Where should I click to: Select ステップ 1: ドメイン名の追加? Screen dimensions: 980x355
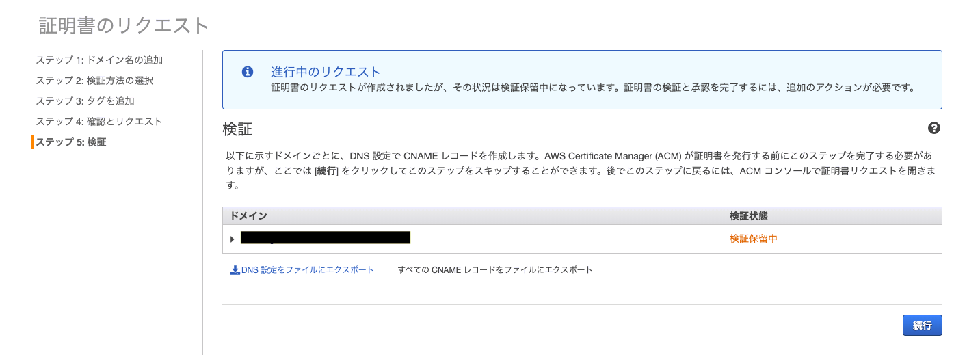click(99, 60)
